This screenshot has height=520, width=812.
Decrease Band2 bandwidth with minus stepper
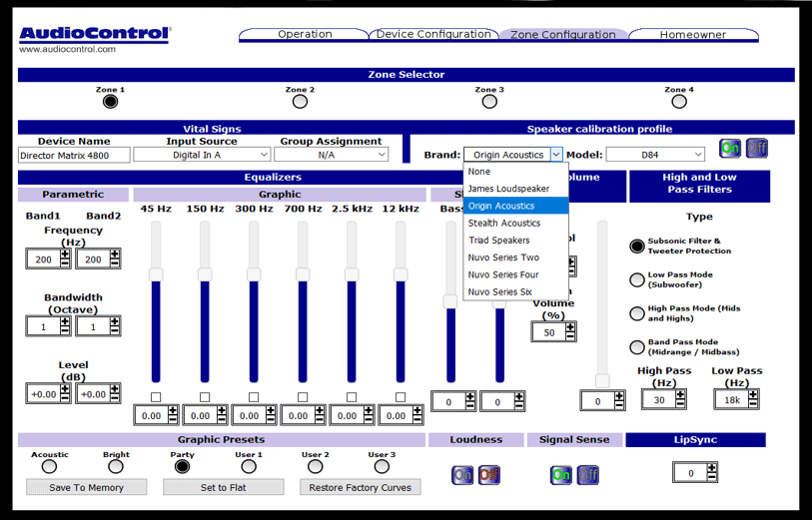tap(115, 330)
